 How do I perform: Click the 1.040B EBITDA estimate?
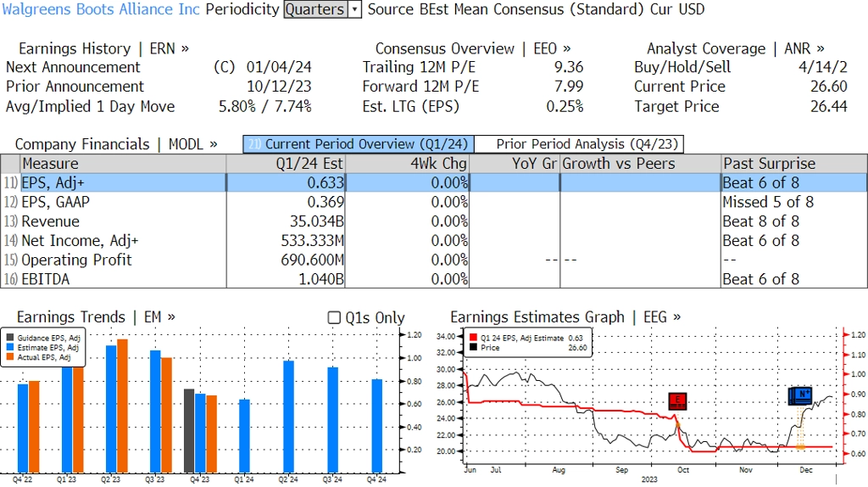(x=321, y=279)
